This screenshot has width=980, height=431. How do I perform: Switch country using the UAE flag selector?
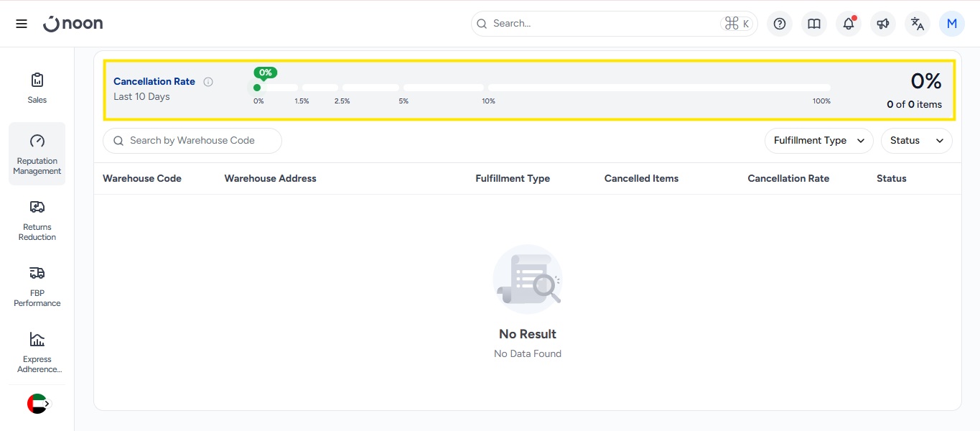pyautogui.click(x=37, y=404)
